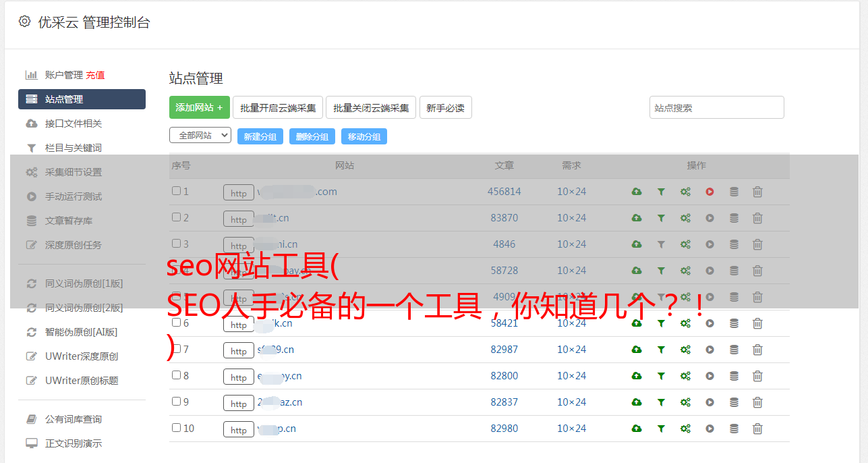Click the cloud upload icon in row 9
The height and width of the screenshot is (463, 868).
point(637,402)
